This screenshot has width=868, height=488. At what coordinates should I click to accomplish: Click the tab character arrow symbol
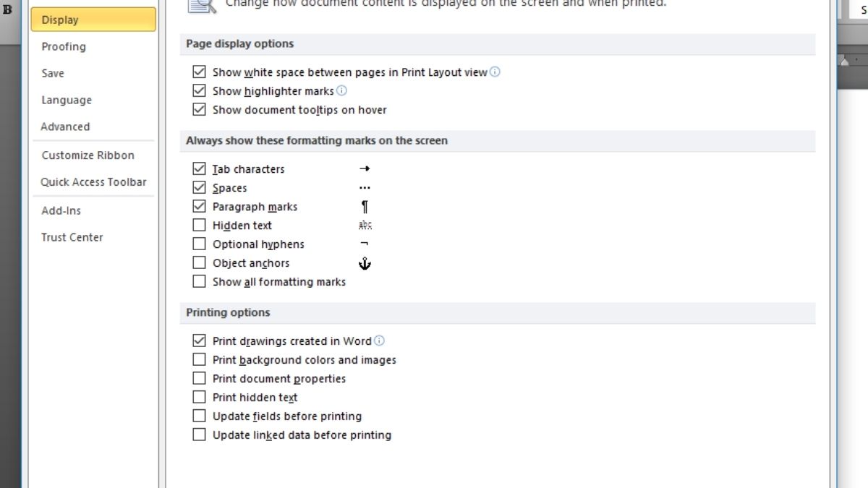pyautogui.click(x=365, y=168)
